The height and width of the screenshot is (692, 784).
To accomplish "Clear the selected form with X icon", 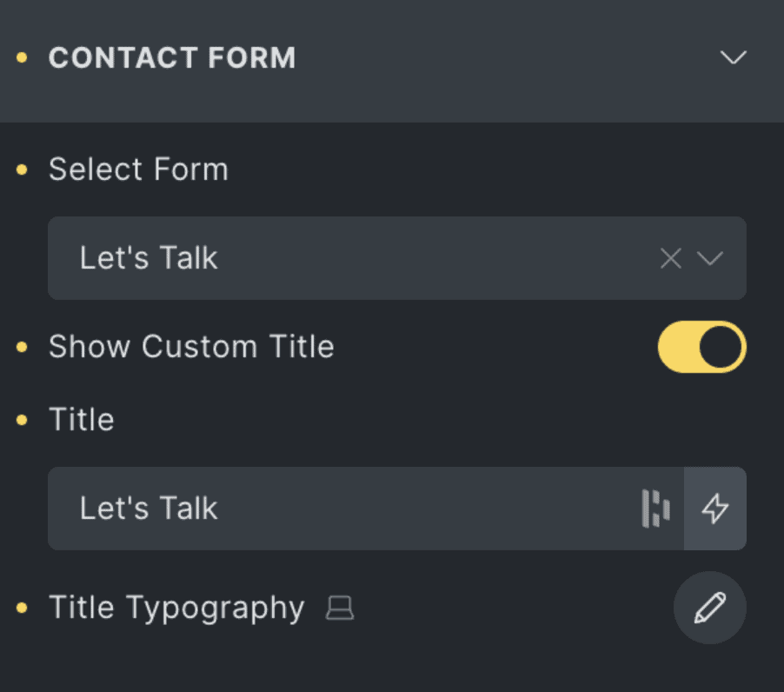I will (x=670, y=258).
